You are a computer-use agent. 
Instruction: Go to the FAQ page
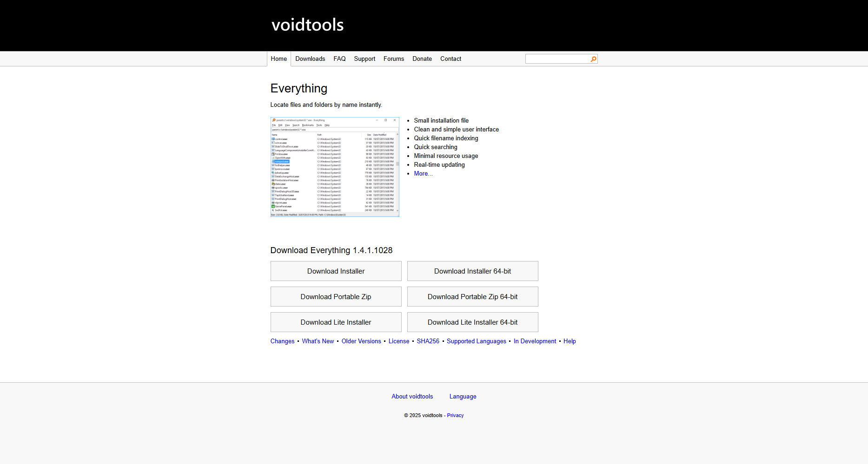tap(339, 59)
